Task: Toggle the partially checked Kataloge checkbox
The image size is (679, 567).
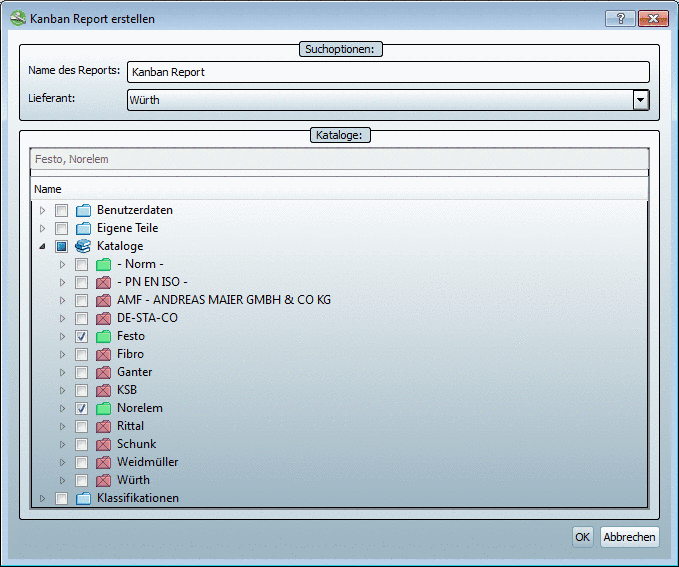Action: pyautogui.click(x=61, y=246)
